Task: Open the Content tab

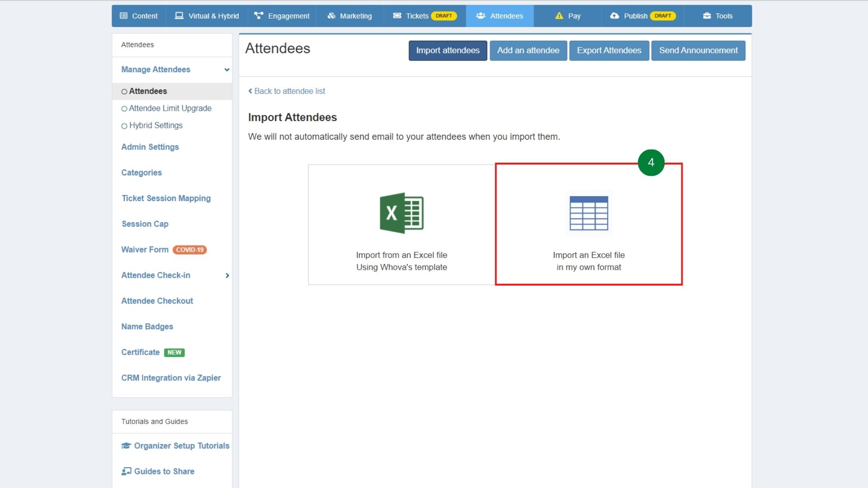Action: click(139, 16)
